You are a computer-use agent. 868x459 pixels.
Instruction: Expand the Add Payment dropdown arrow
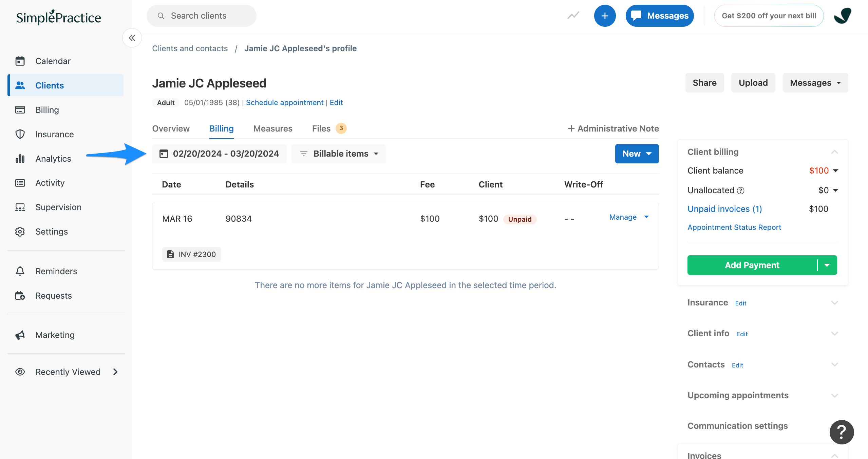tap(827, 264)
